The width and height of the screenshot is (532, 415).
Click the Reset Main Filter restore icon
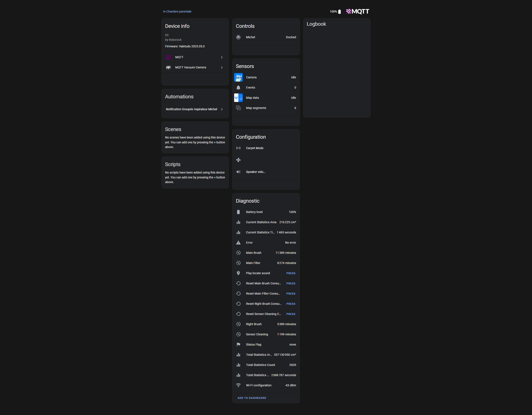click(238, 294)
